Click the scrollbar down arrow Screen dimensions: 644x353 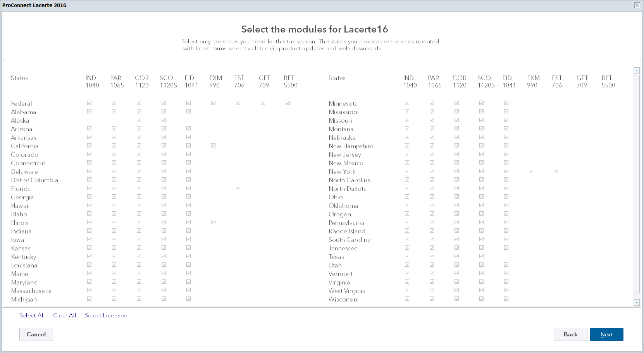click(x=637, y=302)
